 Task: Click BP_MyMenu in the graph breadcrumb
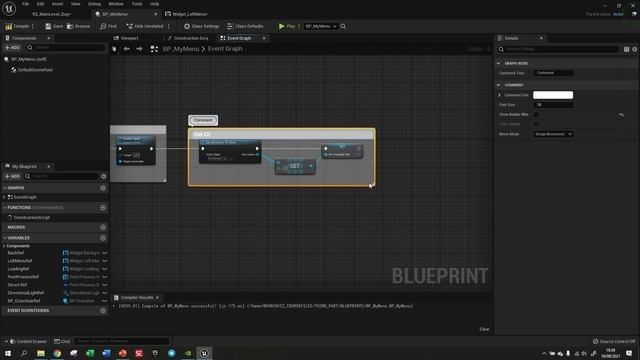[x=181, y=49]
